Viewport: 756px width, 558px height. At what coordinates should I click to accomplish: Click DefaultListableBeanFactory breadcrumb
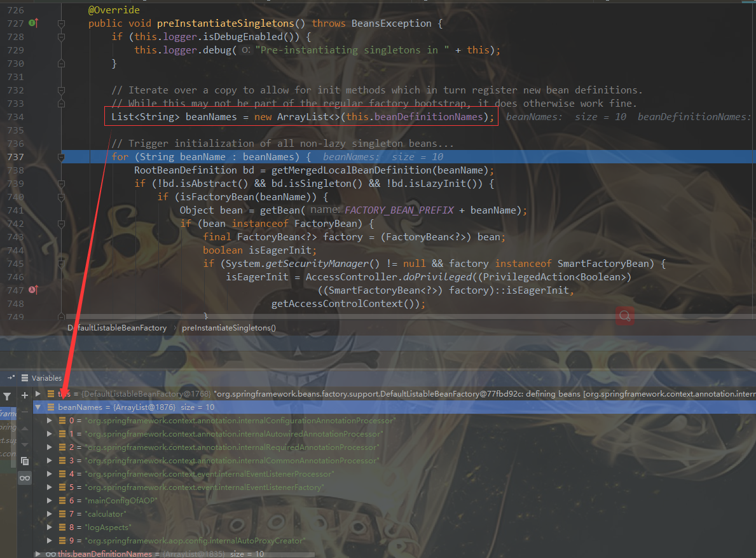pos(117,328)
